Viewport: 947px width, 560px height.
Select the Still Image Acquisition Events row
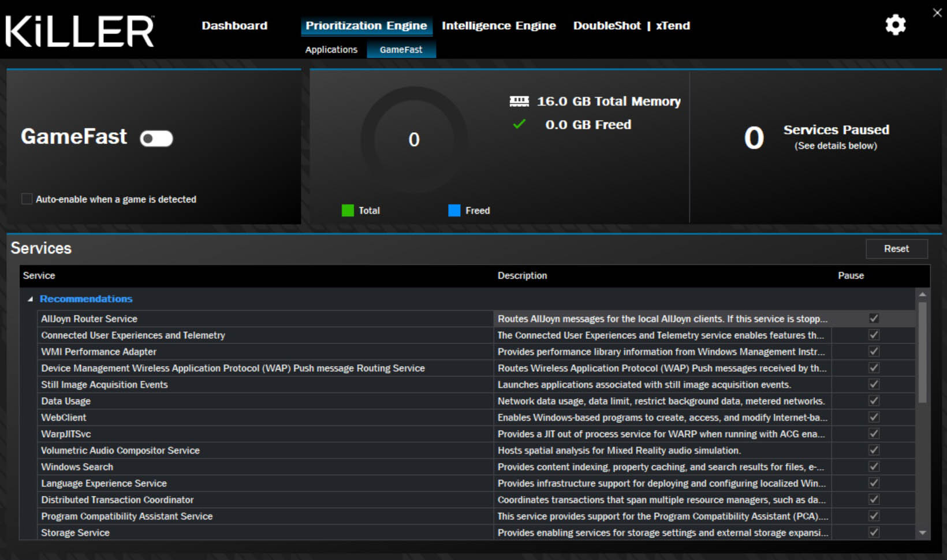476,384
